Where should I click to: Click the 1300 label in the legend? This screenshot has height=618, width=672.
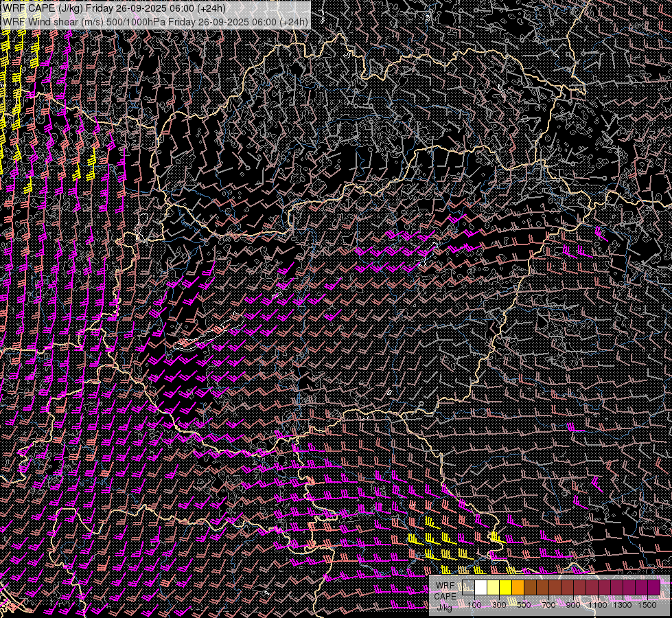click(622, 605)
